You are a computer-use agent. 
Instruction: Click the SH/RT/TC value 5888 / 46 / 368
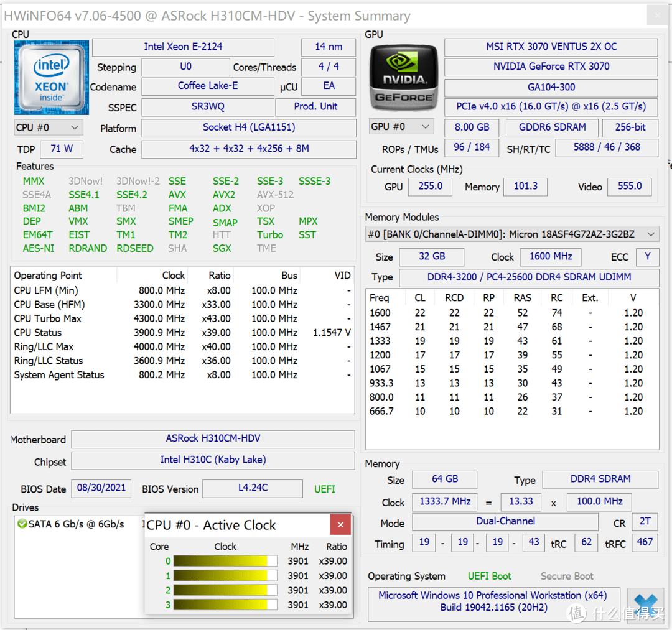click(x=607, y=147)
